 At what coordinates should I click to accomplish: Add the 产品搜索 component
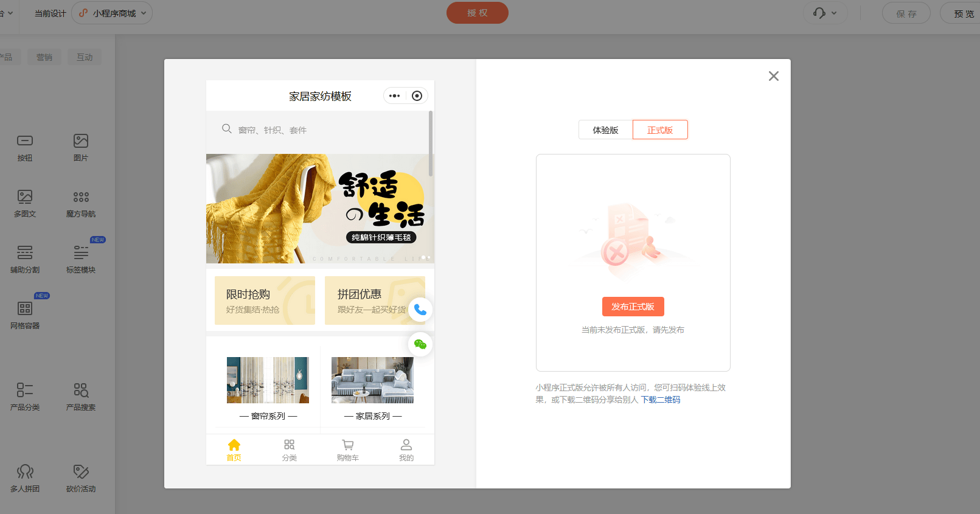[x=81, y=397]
